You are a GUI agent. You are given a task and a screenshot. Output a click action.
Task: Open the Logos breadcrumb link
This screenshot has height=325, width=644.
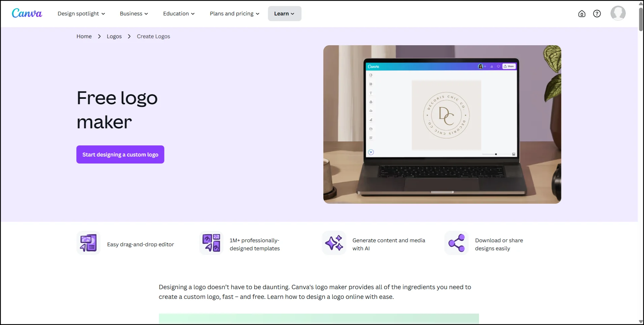[x=114, y=36]
